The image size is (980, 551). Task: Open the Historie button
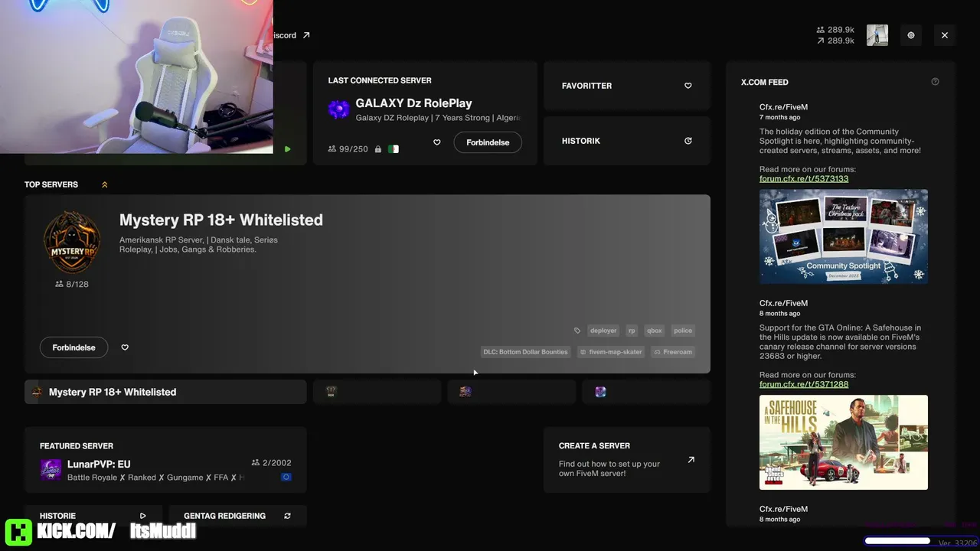coord(93,516)
